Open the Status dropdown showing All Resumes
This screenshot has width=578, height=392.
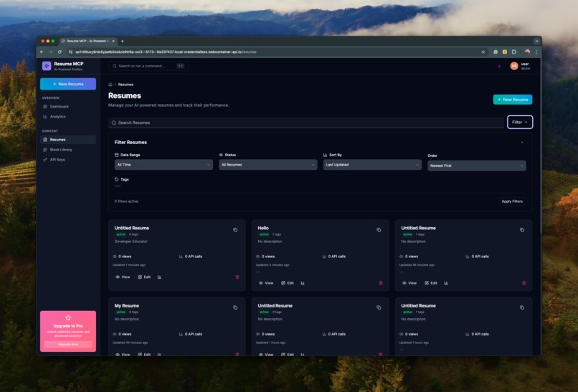pos(268,165)
